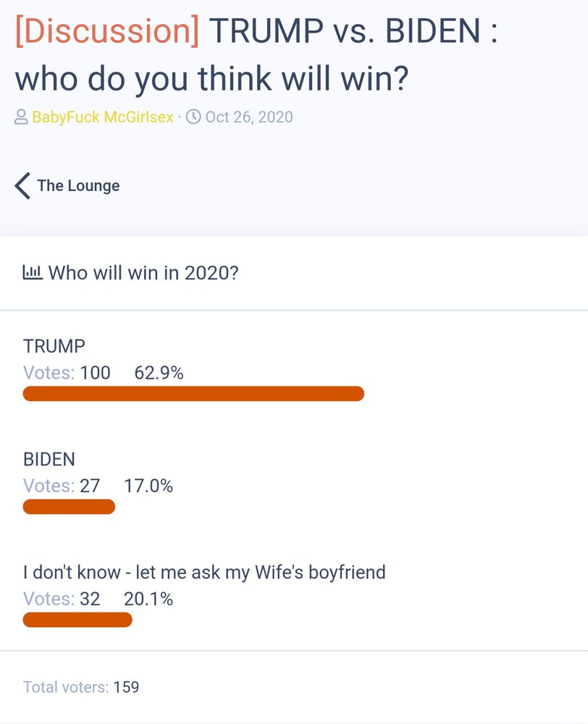
Task: Open The Lounge forum link
Action: (x=78, y=185)
